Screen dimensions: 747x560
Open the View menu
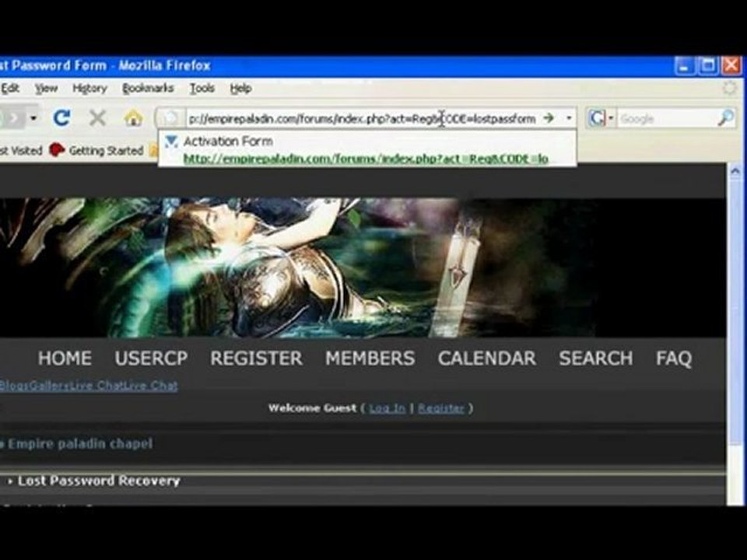46,88
